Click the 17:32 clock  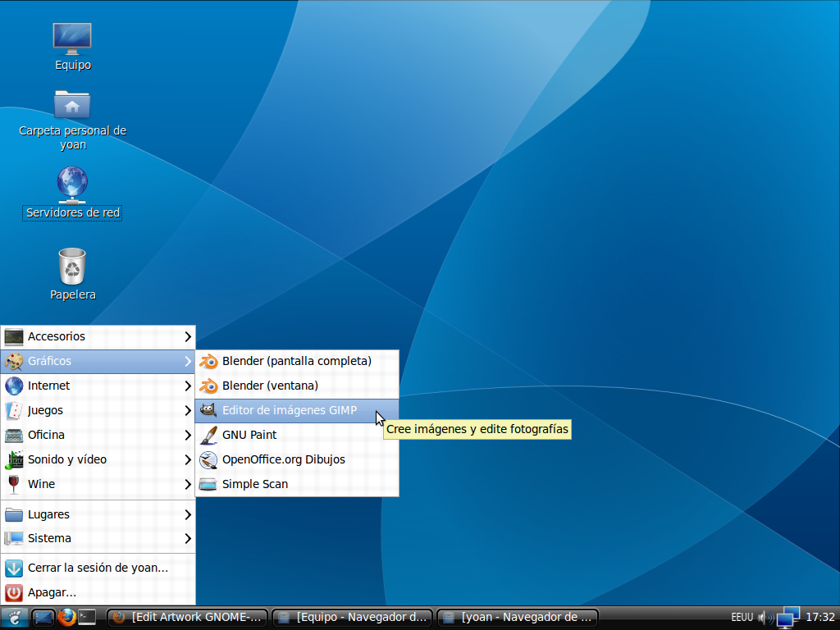[820, 617]
